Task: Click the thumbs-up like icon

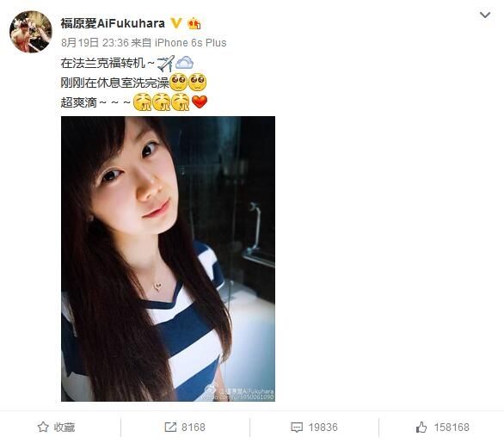Action: tap(421, 427)
